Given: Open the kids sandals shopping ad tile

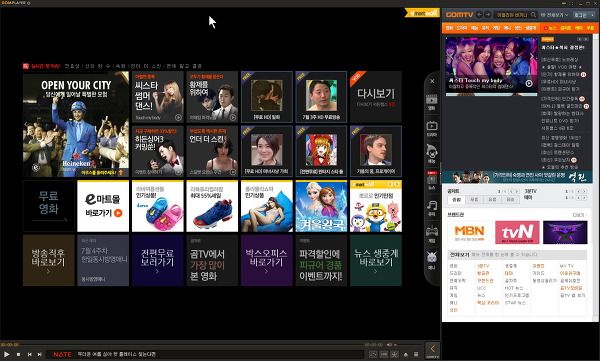Looking at the screenshot, I should point(157,206).
